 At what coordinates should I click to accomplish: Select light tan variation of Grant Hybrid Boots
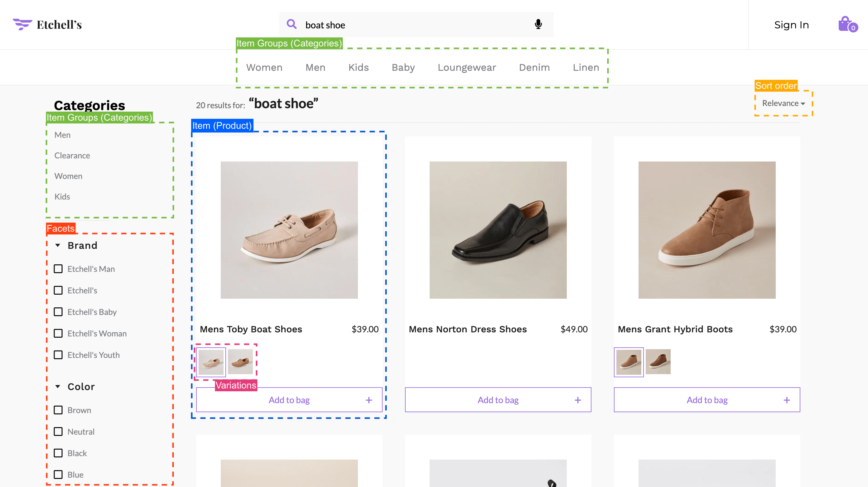tap(629, 362)
